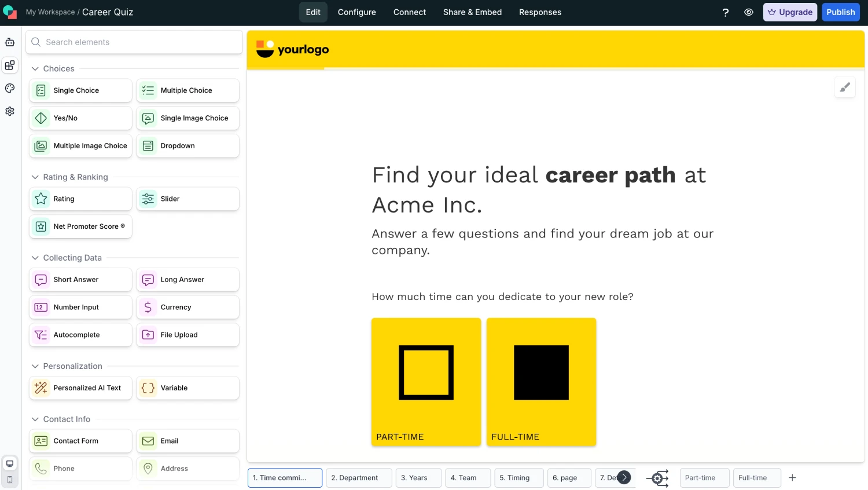Collapse the Collecting Data section
Image resolution: width=868 pixels, height=490 pixels.
(x=35, y=258)
